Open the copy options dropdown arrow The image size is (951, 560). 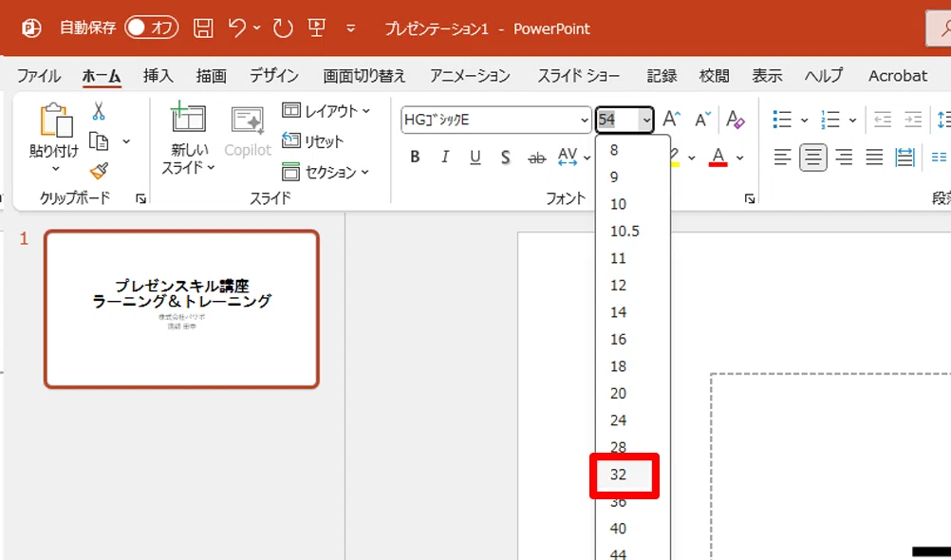pyautogui.click(x=126, y=141)
